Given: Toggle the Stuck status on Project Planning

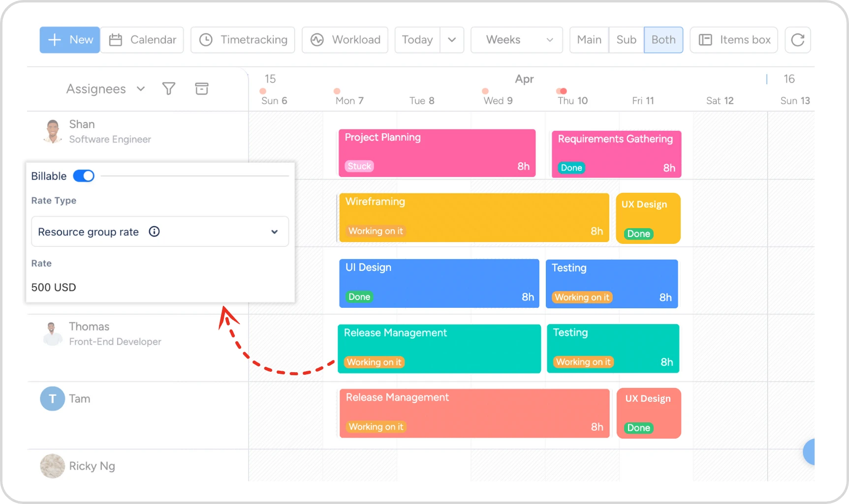Looking at the screenshot, I should tap(359, 166).
